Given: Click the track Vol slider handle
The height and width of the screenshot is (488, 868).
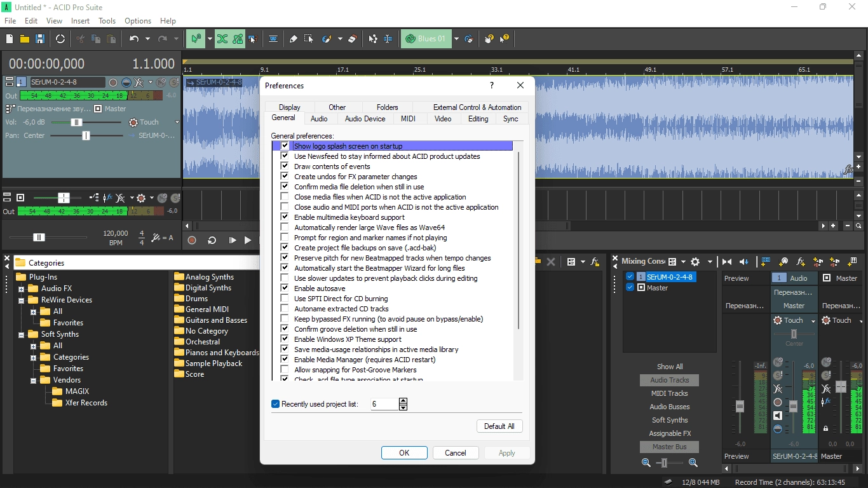Looking at the screenshot, I should point(76,122).
